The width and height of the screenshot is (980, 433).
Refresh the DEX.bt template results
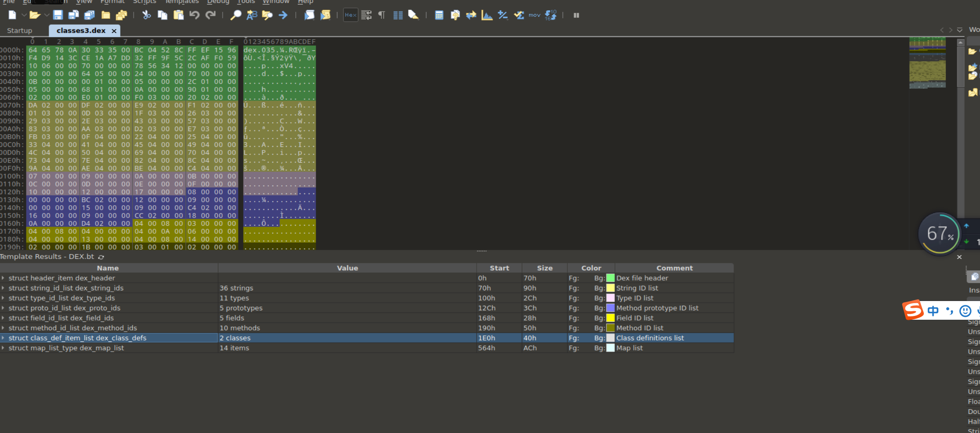[101, 257]
